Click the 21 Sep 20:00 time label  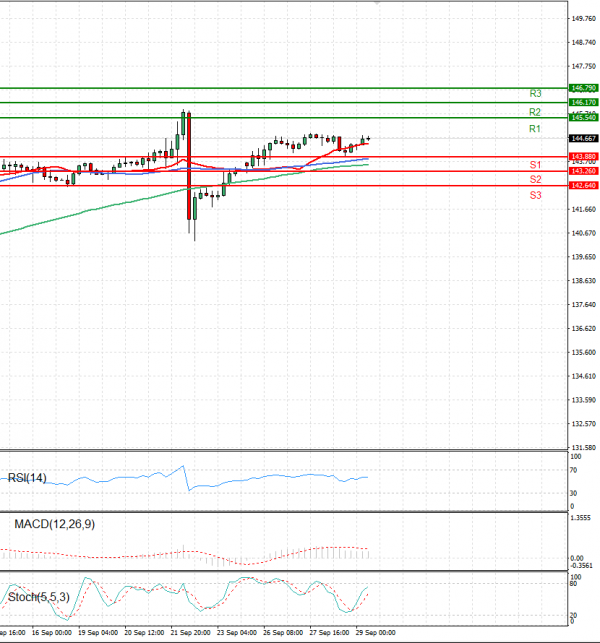(190, 633)
